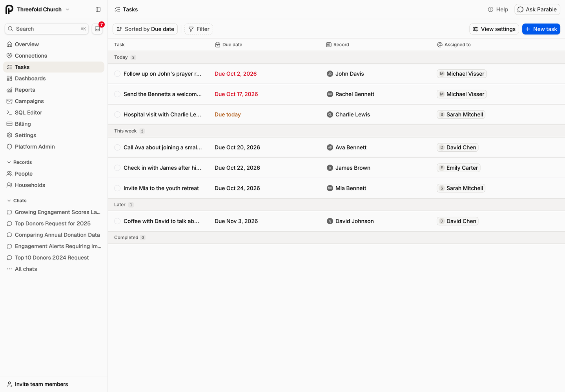Open Overview in the sidebar

click(x=54, y=44)
